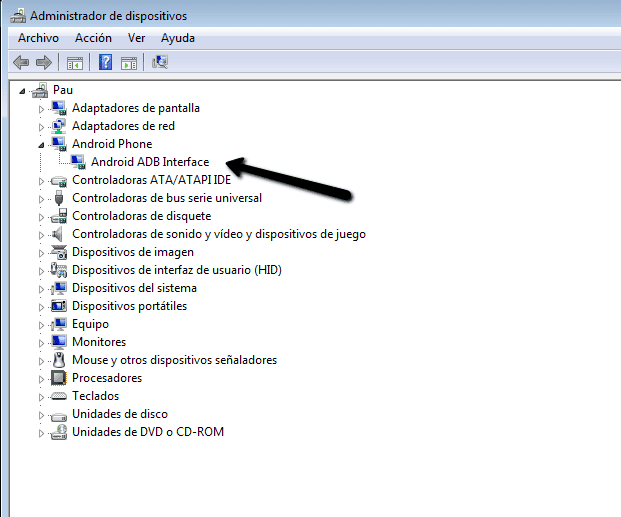Collapse the Pau root node
621x517 pixels.
pyautogui.click(x=23, y=92)
